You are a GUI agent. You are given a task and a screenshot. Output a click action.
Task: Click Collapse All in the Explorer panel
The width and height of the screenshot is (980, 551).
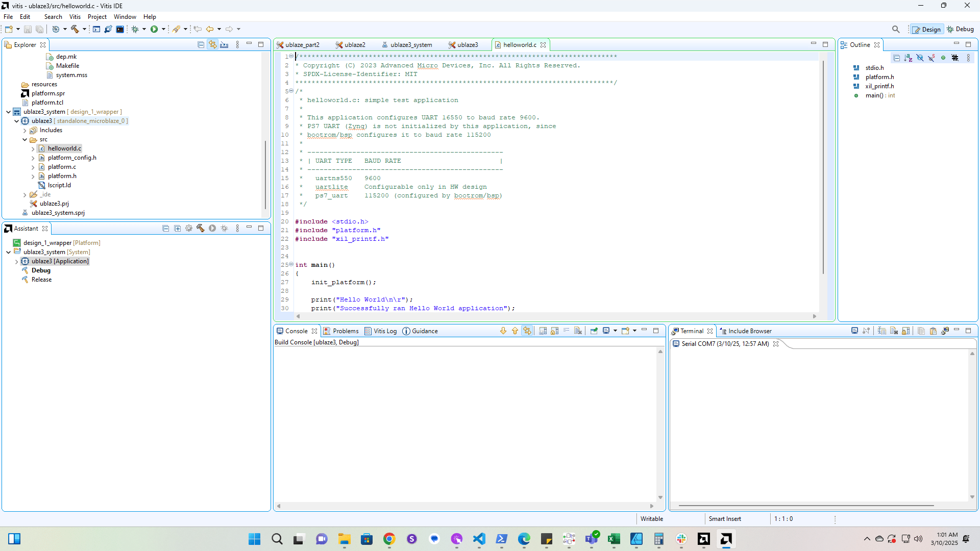pos(201,45)
